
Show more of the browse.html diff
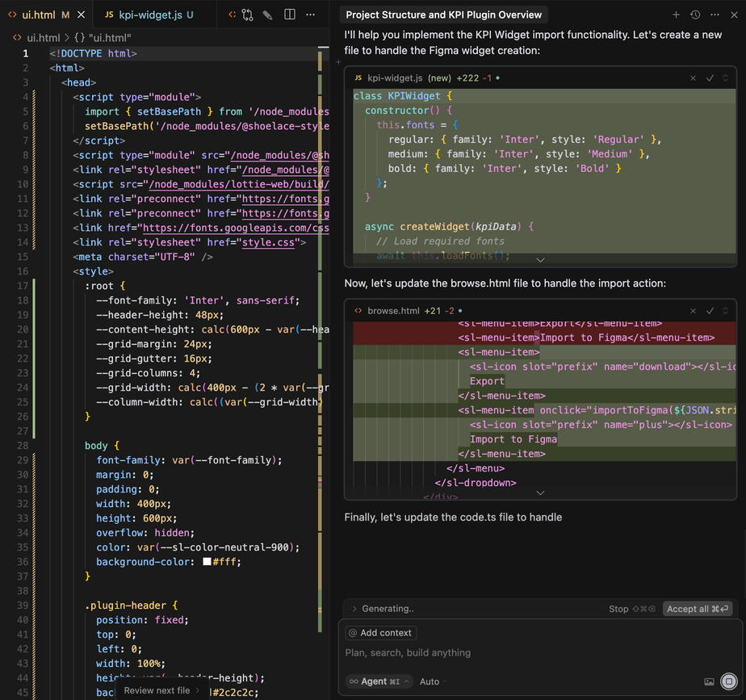click(540, 493)
